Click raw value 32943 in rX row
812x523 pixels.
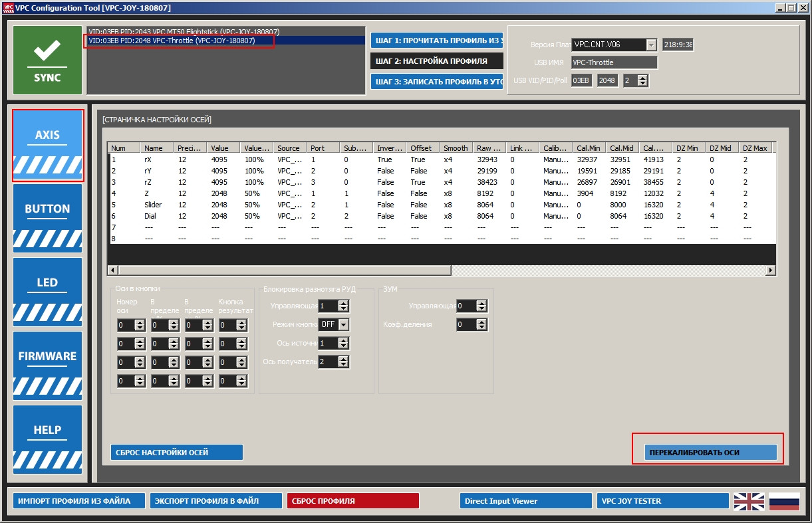pyautogui.click(x=487, y=159)
